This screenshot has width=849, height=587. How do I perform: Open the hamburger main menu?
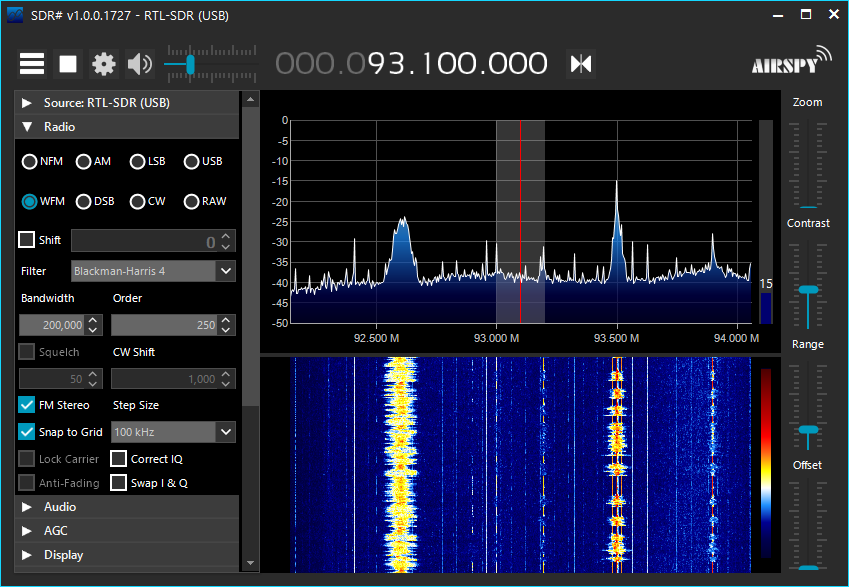(x=32, y=64)
